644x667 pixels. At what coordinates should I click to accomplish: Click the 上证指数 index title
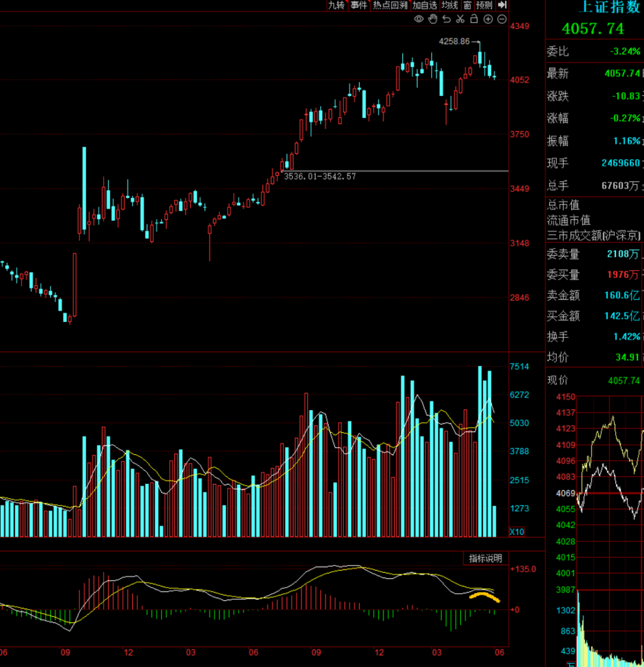610,7
